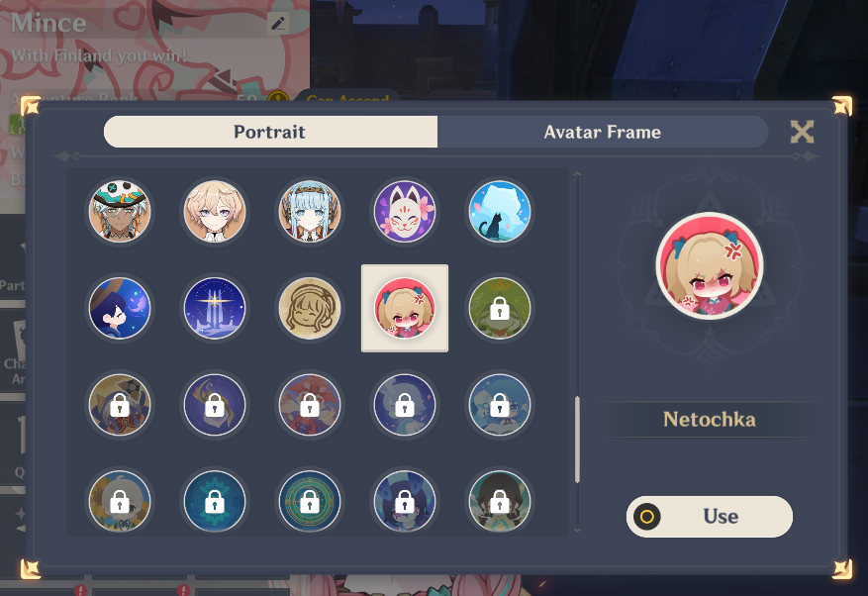
Task: Click the selected angry Netochka portrait
Action: [405, 308]
